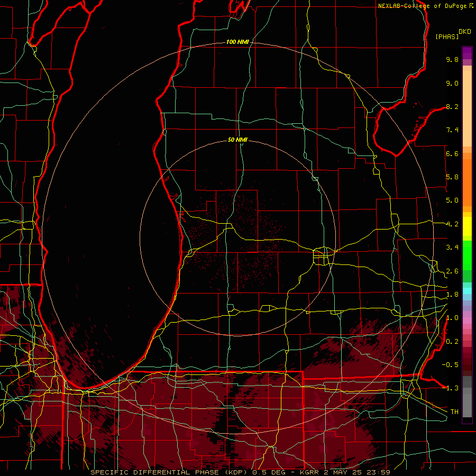Click the pink segment of color bar
The height and width of the screenshot is (476, 476).
pos(467,321)
